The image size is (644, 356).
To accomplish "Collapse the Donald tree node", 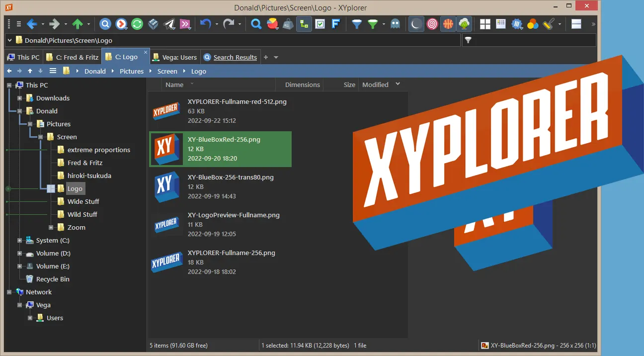I will (20, 111).
